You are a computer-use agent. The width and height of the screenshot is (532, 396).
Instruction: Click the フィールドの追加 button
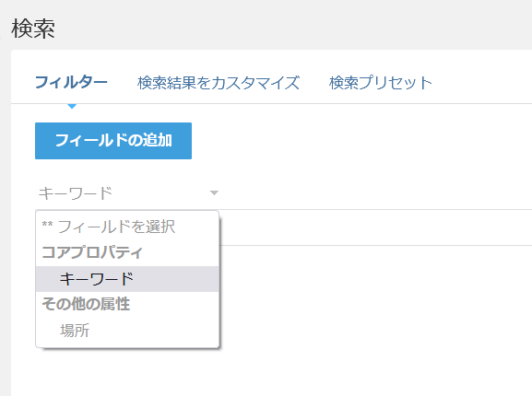click(x=113, y=141)
